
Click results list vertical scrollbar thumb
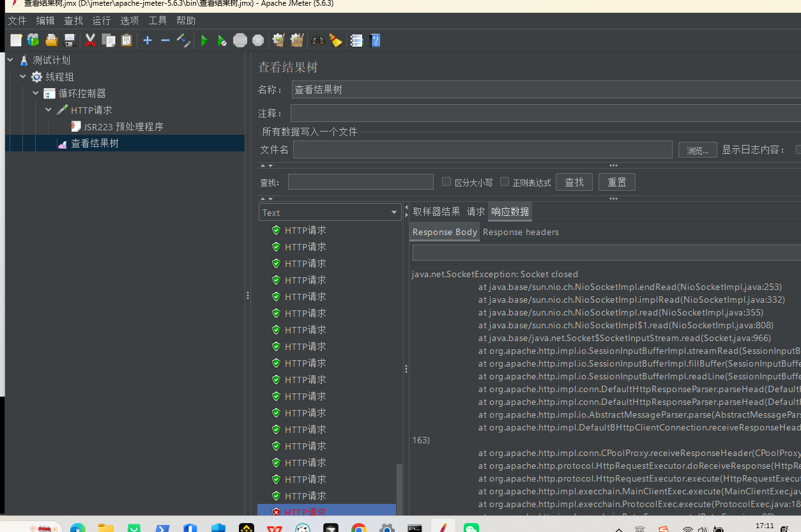(400, 489)
